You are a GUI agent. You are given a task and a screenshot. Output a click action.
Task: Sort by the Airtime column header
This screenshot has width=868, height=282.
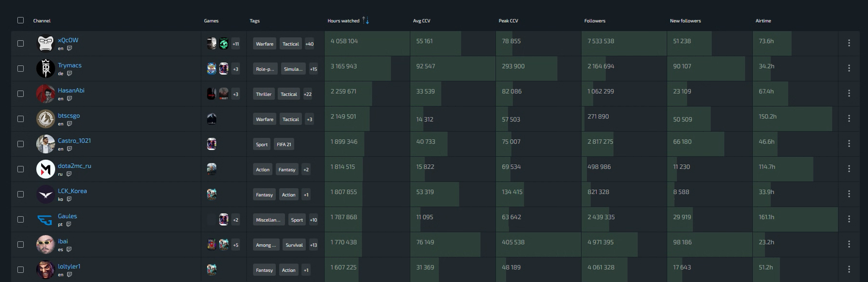pos(763,21)
